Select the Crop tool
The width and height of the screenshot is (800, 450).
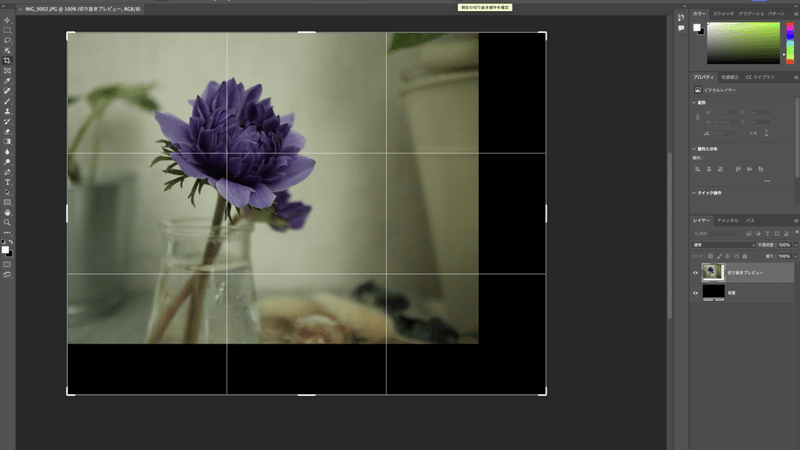pos(7,61)
